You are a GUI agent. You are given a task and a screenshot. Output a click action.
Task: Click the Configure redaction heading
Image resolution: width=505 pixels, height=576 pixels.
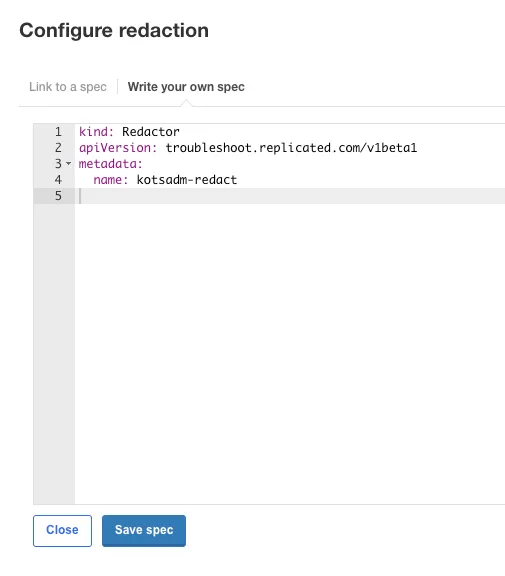114,30
